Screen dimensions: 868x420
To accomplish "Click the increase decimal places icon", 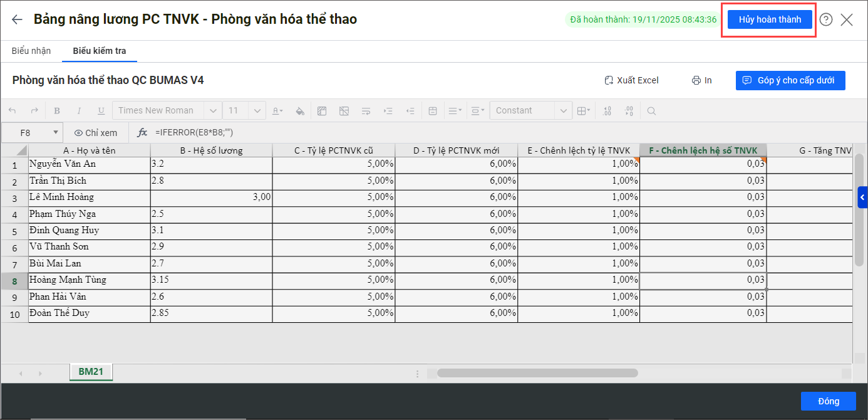I will (x=607, y=111).
